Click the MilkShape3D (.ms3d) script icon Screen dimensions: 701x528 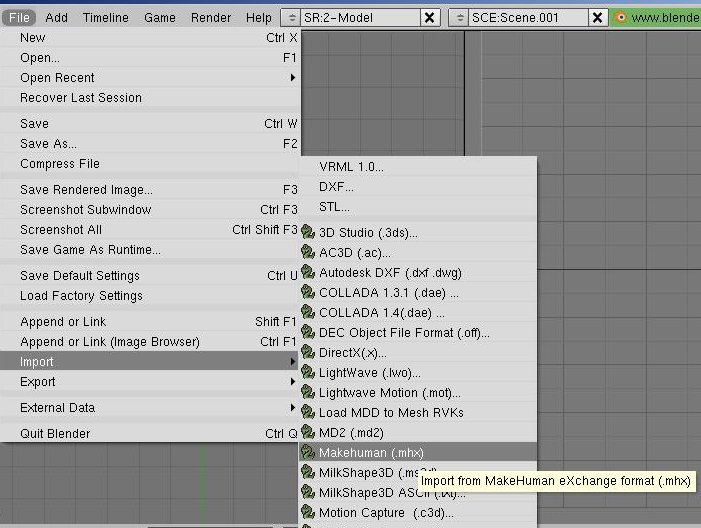tap(308, 472)
